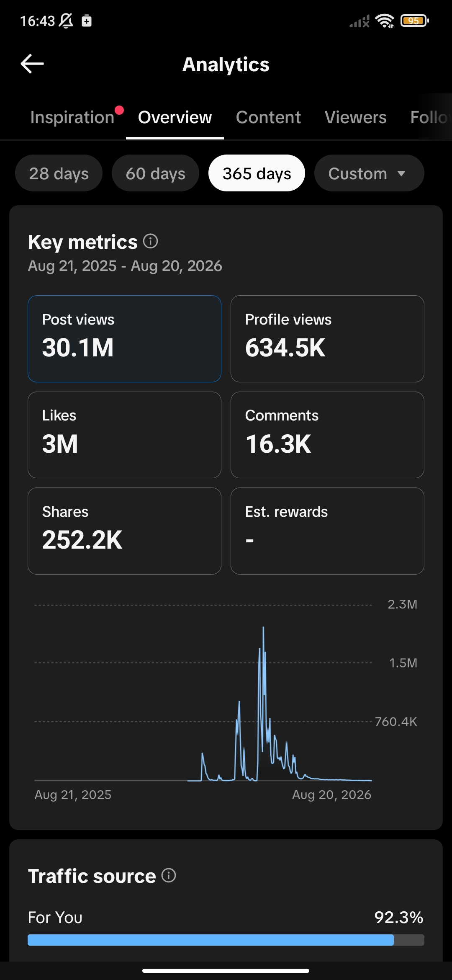452x980 pixels.
Task: Tap the For You traffic progress bar
Action: [x=226, y=940]
